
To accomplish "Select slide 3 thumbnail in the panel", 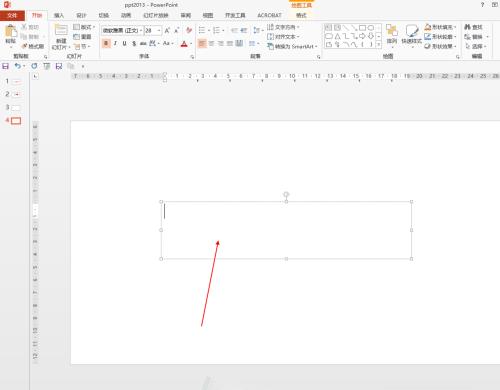I will point(16,107).
